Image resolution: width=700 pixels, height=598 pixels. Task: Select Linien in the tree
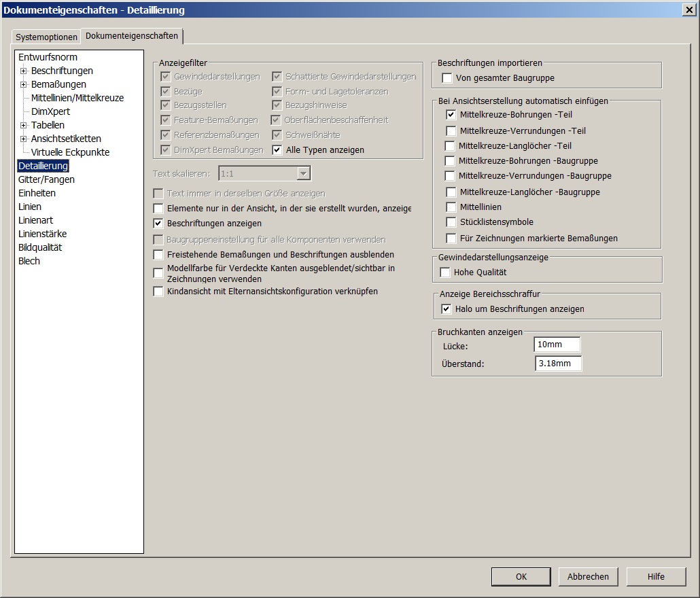[30, 207]
